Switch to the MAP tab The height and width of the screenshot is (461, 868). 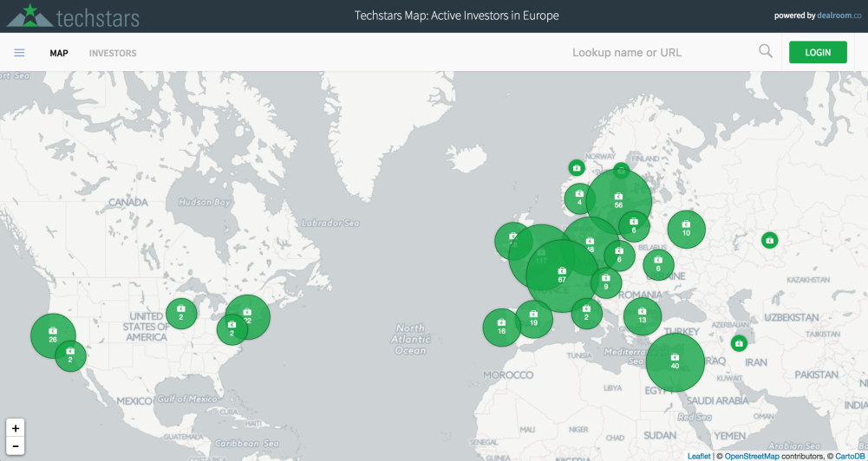(x=59, y=53)
